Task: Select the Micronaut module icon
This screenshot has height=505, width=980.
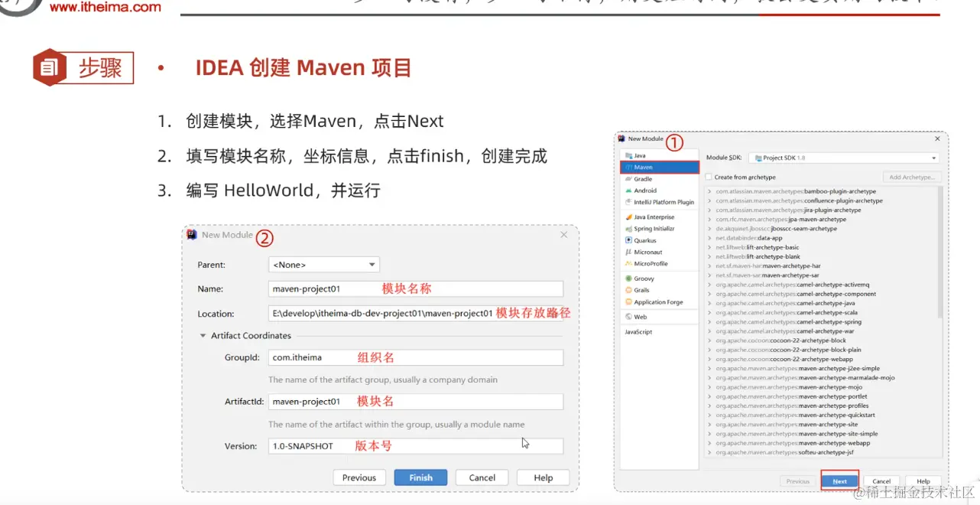Action: pyautogui.click(x=628, y=252)
